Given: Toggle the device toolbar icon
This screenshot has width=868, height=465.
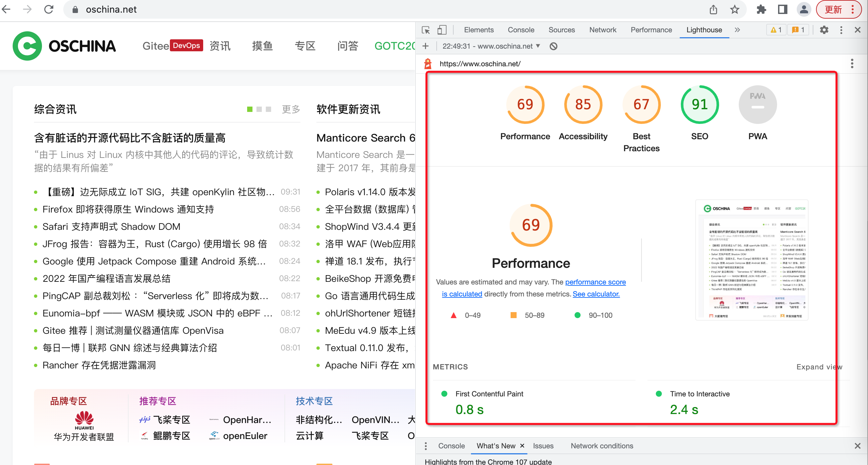Looking at the screenshot, I should click(x=442, y=30).
